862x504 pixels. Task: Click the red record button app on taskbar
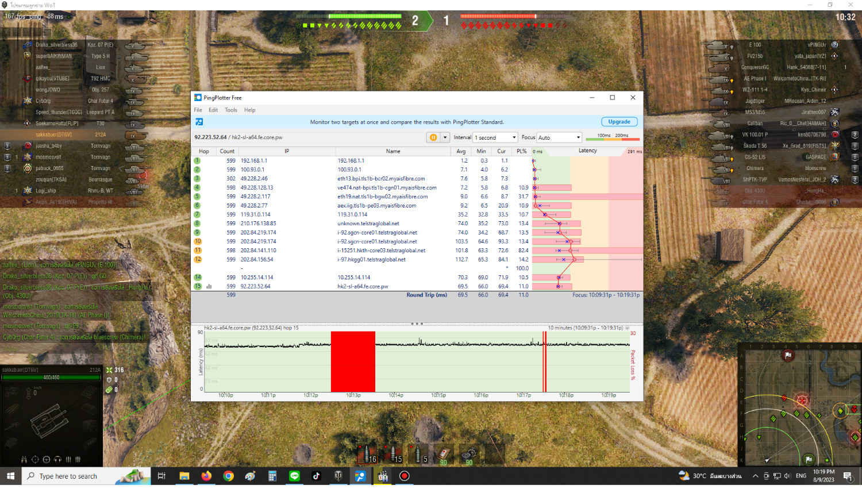point(405,476)
